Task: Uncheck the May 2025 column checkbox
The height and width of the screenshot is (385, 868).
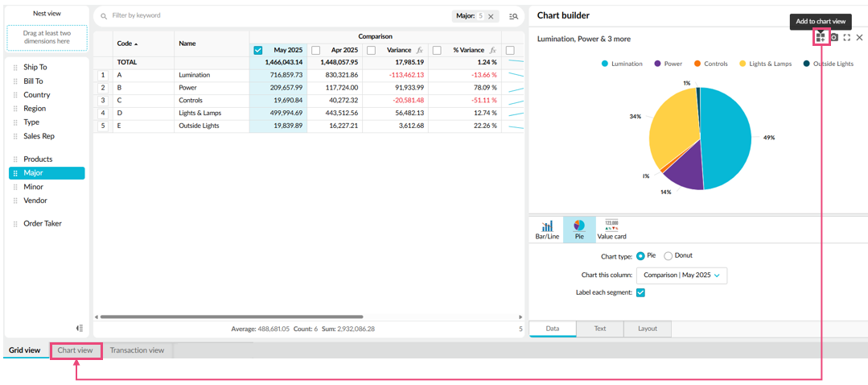Action: [x=258, y=50]
